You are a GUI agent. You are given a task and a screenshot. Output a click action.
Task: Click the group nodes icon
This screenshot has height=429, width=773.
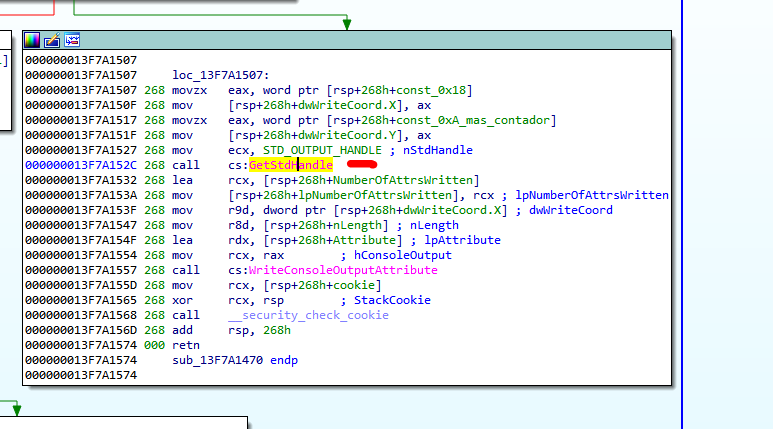click(x=72, y=40)
